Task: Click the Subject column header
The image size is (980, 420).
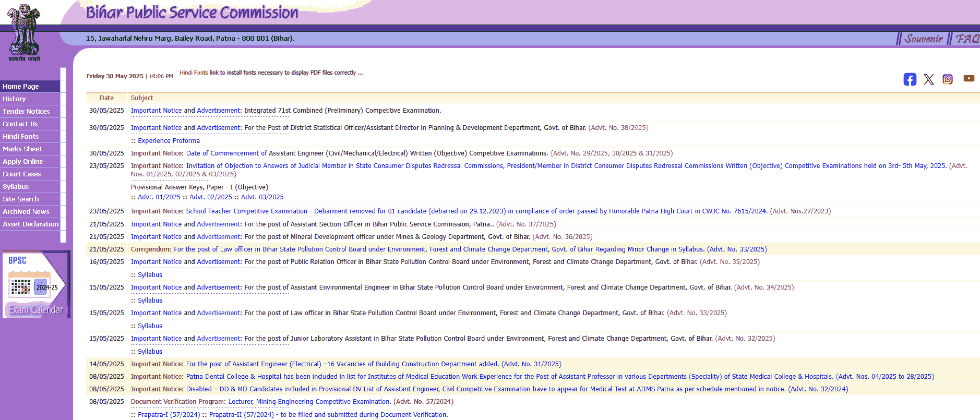Action: (x=142, y=98)
